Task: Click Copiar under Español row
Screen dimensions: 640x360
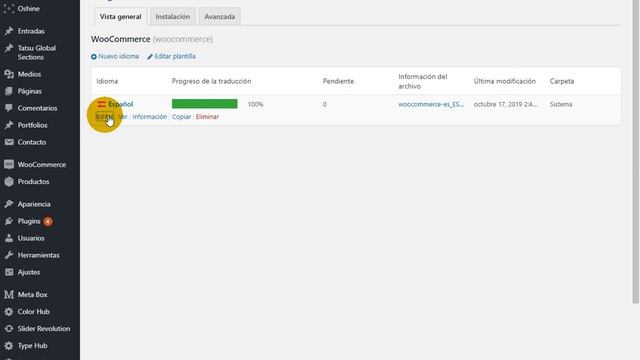Action: [181, 117]
